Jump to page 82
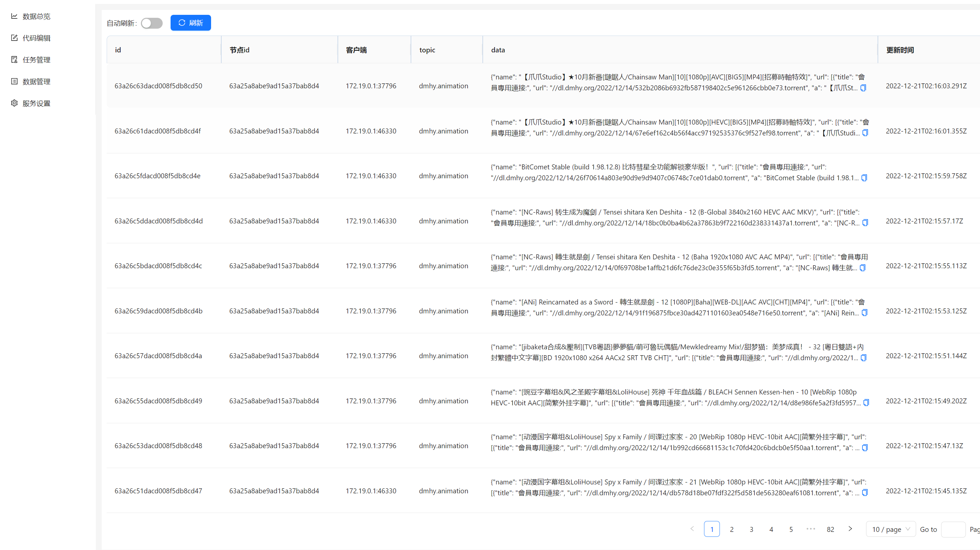This screenshot has width=980, height=550. (830, 529)
